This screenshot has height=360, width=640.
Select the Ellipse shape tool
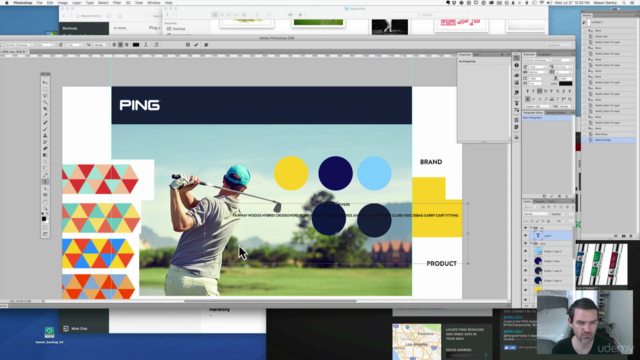pos(45,195)
